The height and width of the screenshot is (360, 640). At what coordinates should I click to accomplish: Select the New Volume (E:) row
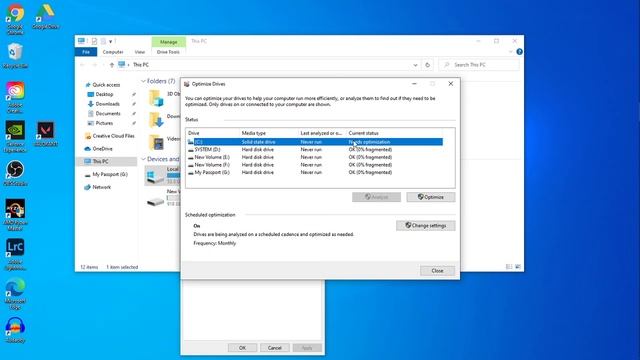(315, 157)
